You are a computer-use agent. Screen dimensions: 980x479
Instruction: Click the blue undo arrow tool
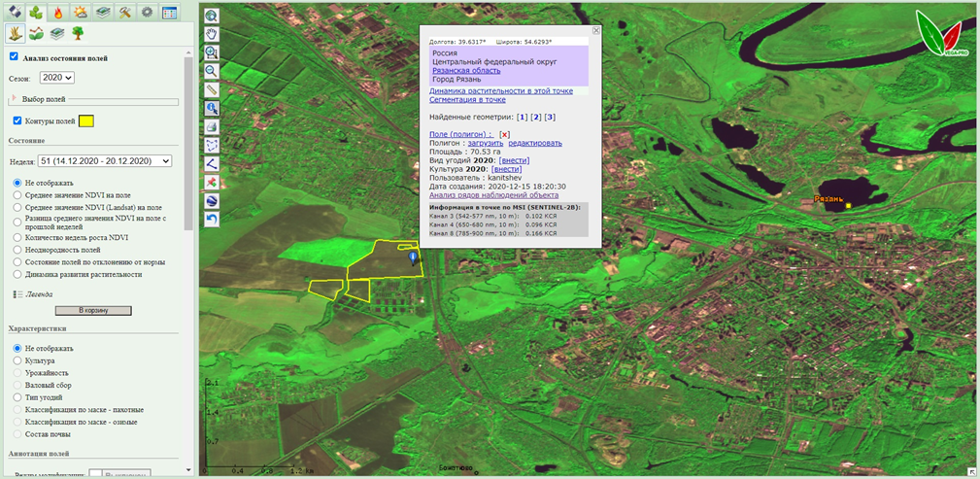click(x=212, y=220)
